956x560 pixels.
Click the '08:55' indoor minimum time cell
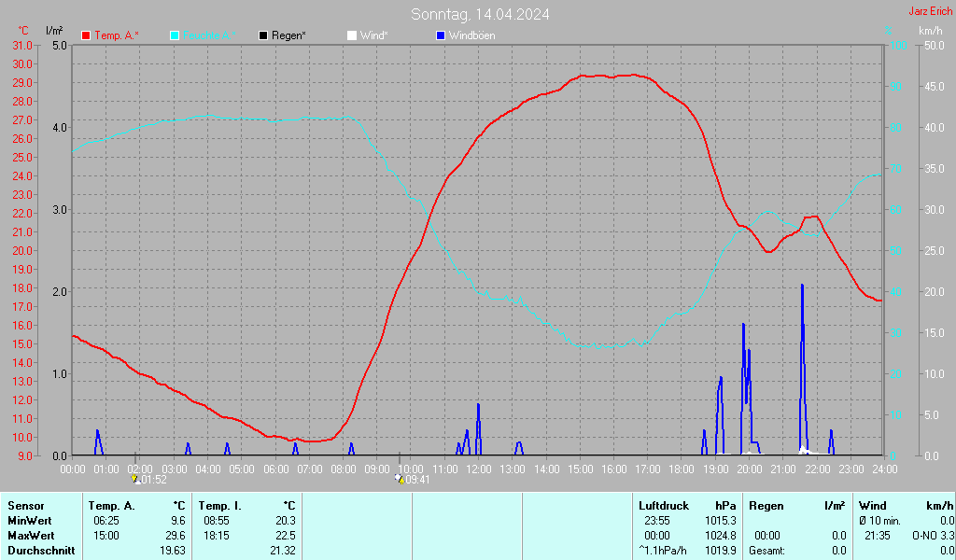(217, 521)
